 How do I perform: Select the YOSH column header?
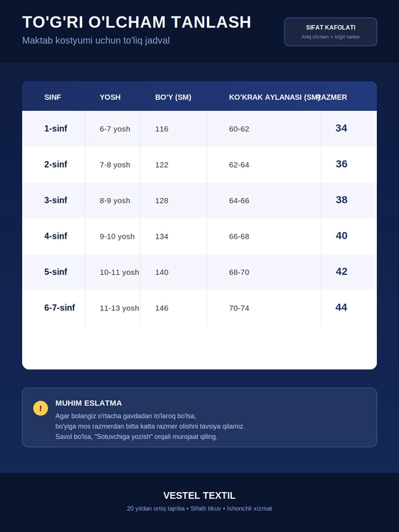point(110,98)
